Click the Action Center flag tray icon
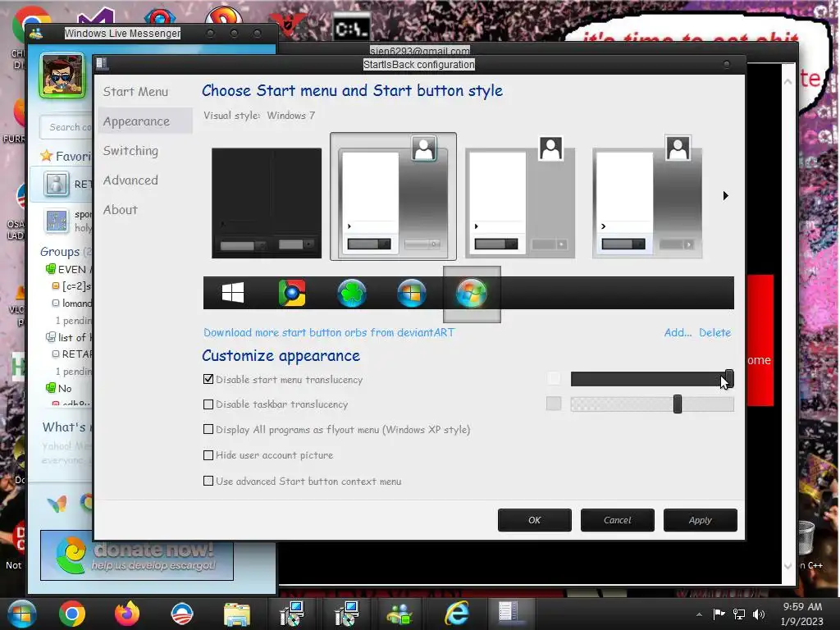Screen dimensions: 840x630 (x=719, y=614)
